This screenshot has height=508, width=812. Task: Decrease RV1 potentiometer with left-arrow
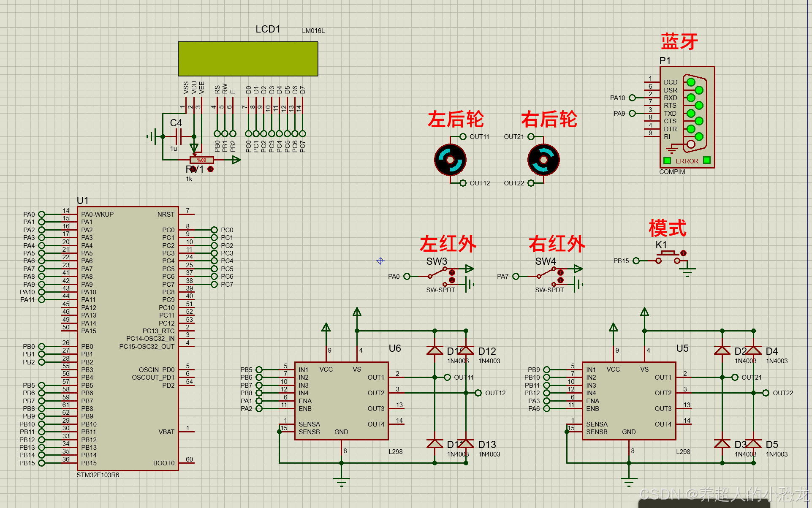click(x=193, y=169)
